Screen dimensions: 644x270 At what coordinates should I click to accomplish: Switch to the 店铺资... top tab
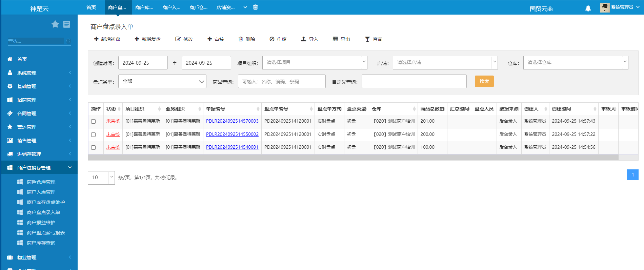coord(226,7)
